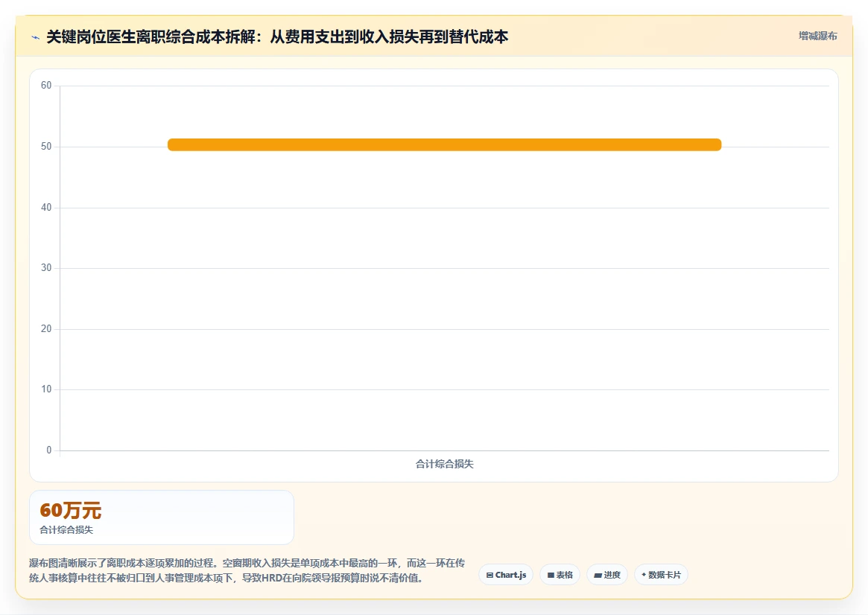Click the y-axis tick label 60
This screenshot has width=868, height=615.
[x=46, y=85]
